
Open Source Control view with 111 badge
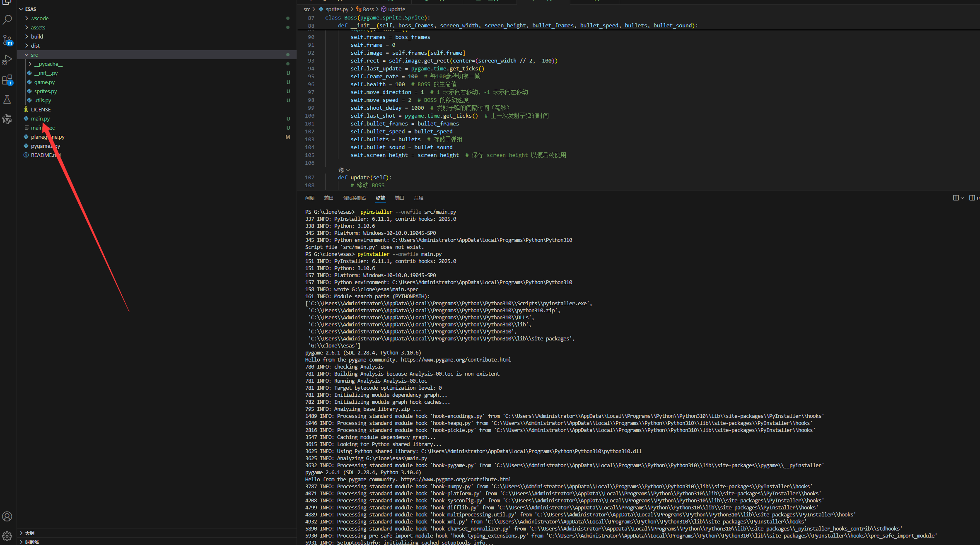point(7,40)
